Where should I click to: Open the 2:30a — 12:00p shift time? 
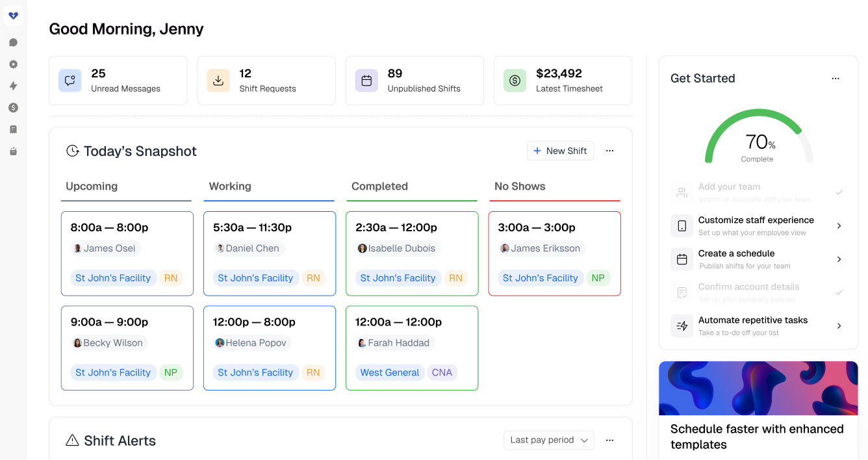click(x=396, y=227)
